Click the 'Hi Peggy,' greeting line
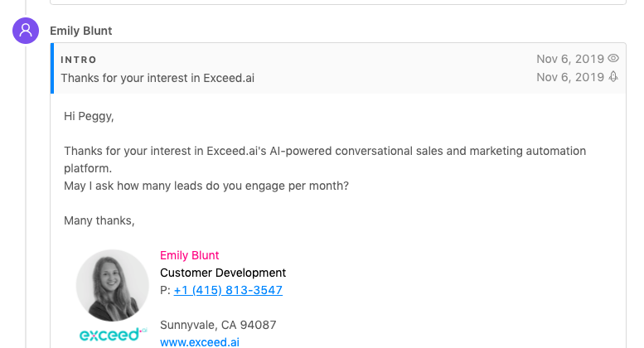This screenshot has height=348, width=644. click(89, 116)
